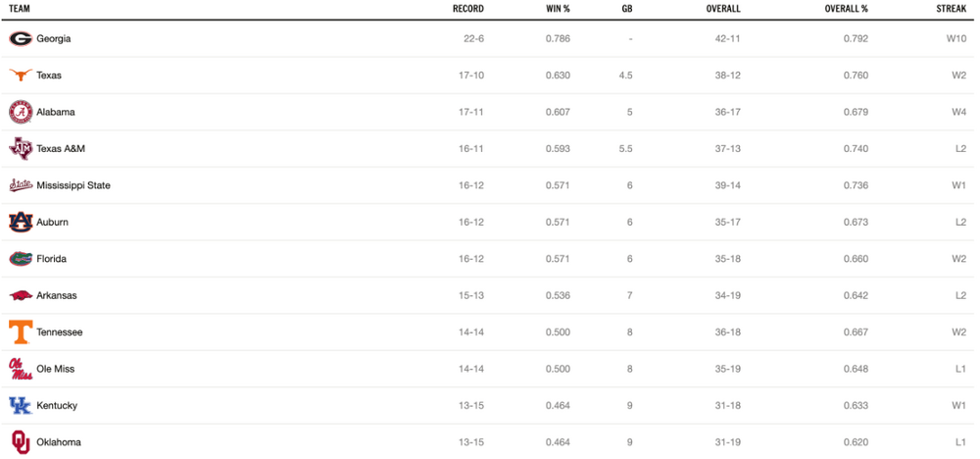This screenshot has width=980, height=459.
Task: Open the Texas A&M logo icon
Action: tap(21, 149)
